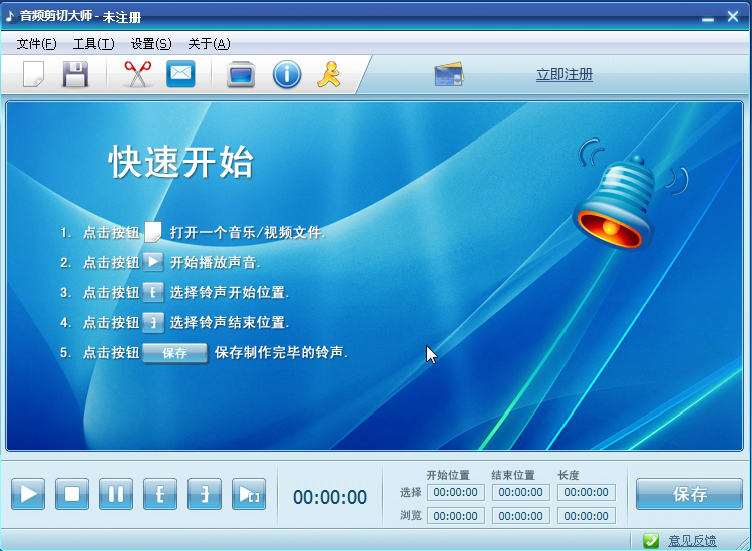Click the 浏览 row end position field
Image resolution: width=752 pixels, height=551 pixels.
(520, 516)
